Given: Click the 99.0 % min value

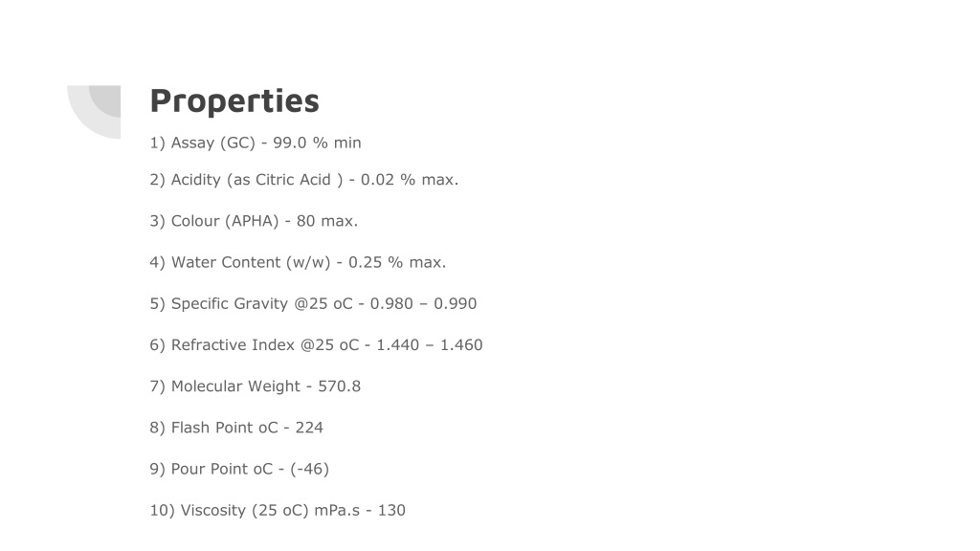Looking at the screenshot, I should point(317,143).
